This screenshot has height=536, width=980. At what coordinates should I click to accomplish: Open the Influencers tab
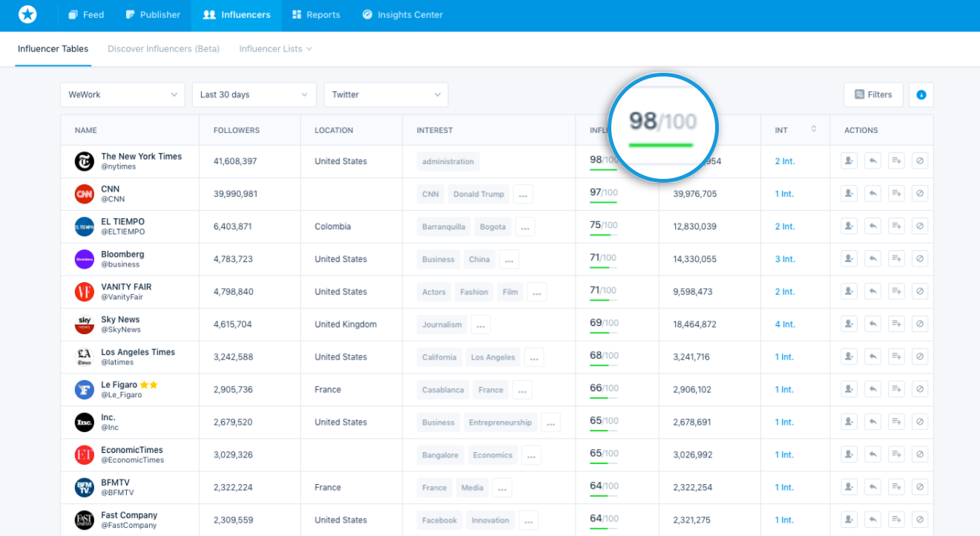[x=236, y=15]
